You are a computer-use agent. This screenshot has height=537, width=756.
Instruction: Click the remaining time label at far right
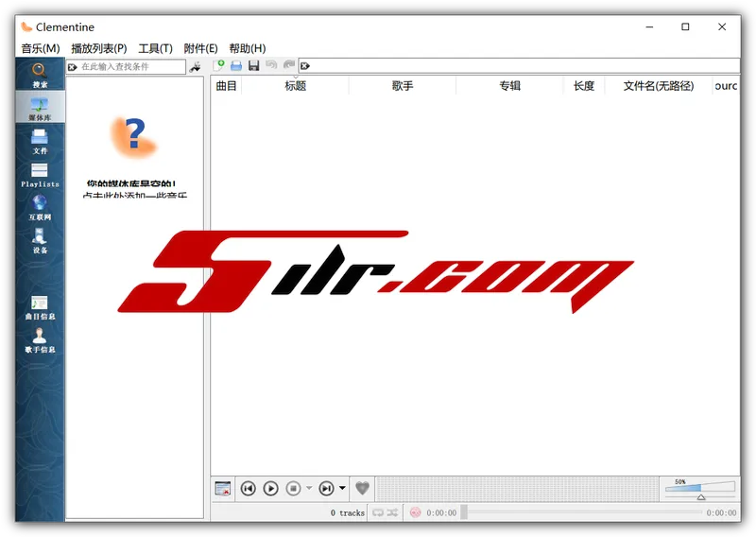pyautogui.click(x=721, y=512)
